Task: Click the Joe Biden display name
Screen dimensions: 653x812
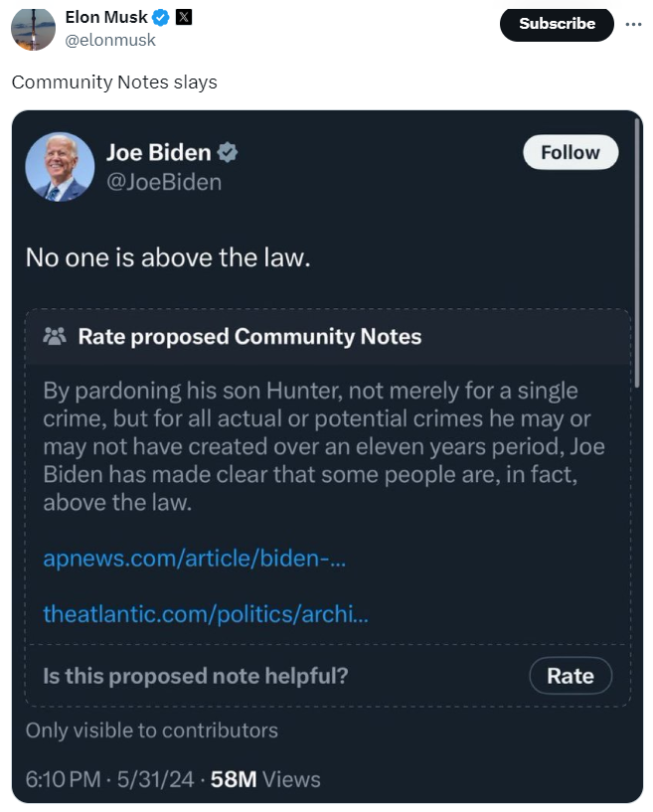Action: pos(159,152)
